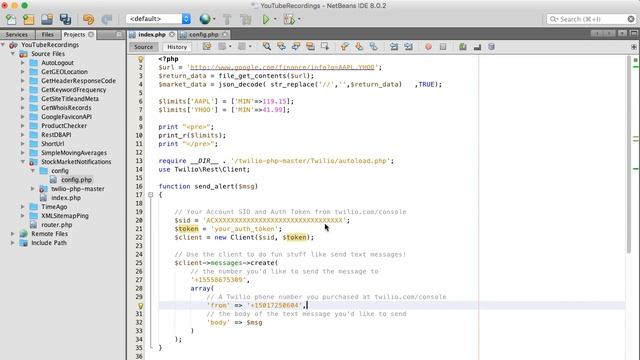The image size is (640, 360).
Task: Click the Redo toolbar icon
Action: (x=107, y=19)
